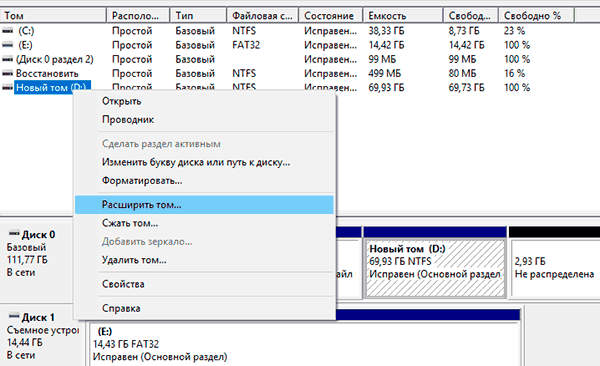Click the Диск 0 label panel
This screenshot has width=600, height=366.
[x=36, y=260]
